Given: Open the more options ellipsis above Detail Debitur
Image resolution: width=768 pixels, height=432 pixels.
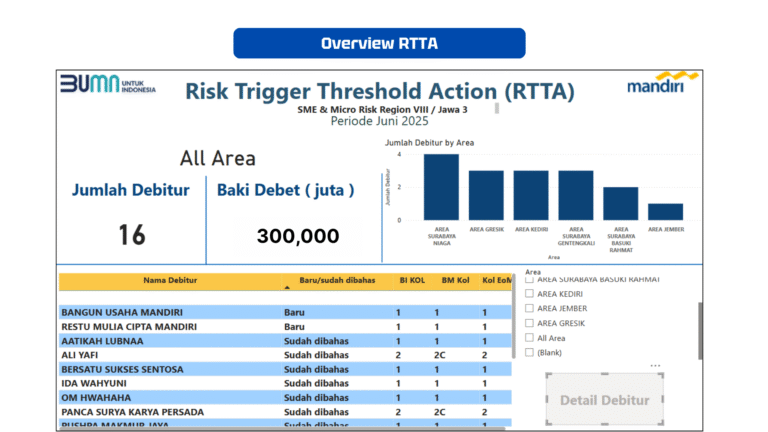Looking at the screenshot, I should click(655, 365).
